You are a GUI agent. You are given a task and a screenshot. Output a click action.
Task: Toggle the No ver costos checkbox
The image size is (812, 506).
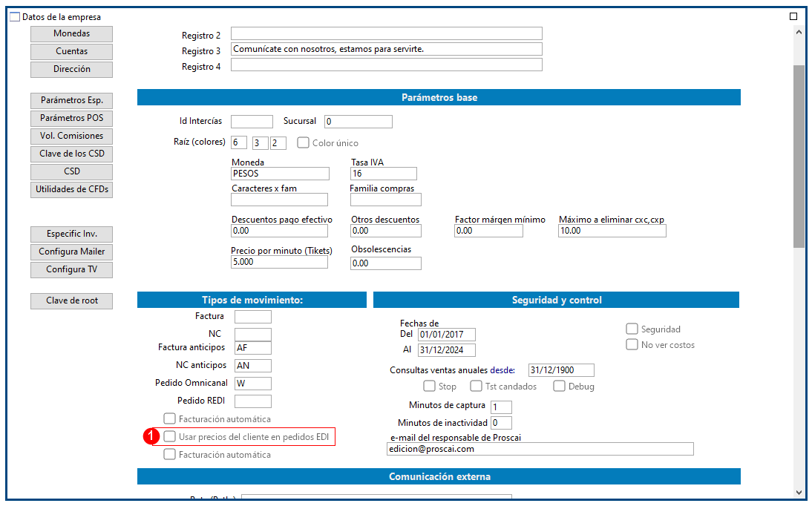(632, 344)
